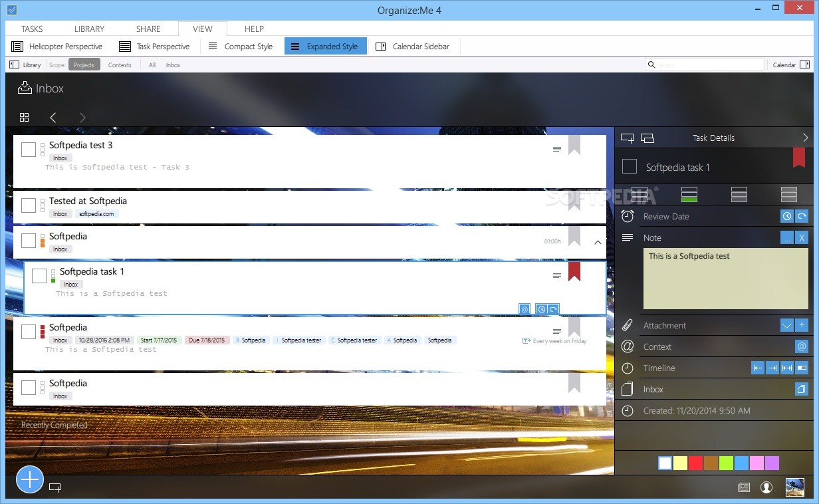Pick the red color swatch
Image resolution: width=819 pixels, height=504 pixels.
[x=695, y=463]
